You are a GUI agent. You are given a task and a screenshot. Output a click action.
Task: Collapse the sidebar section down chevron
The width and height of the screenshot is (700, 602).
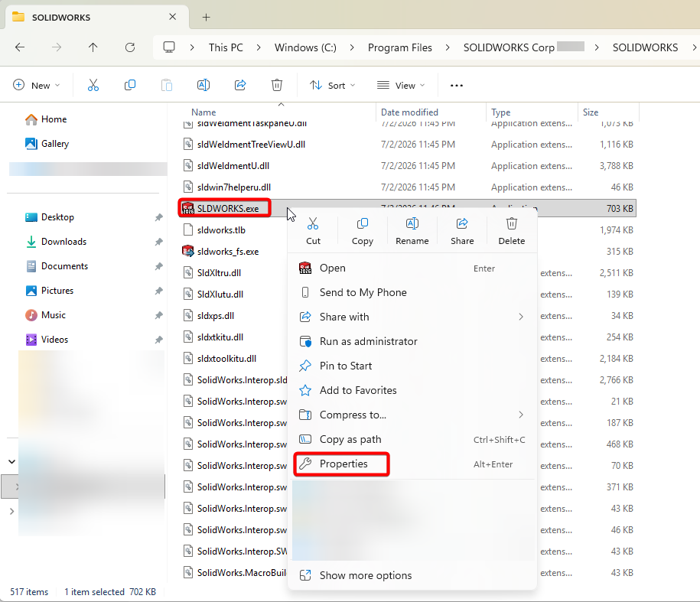pos(12,462)
